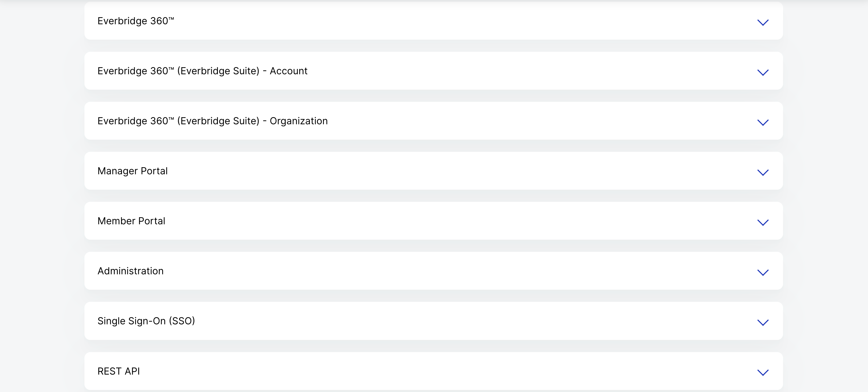Viewport: 868px width, 392px height.
Task: Expand the Administration chevron
Action: [763, 272]
